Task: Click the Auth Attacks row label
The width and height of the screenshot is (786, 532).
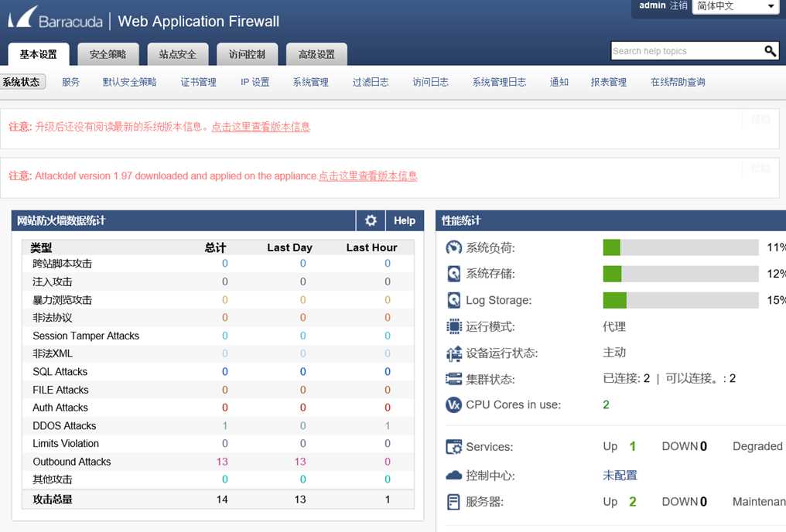Action: point(60,408)
